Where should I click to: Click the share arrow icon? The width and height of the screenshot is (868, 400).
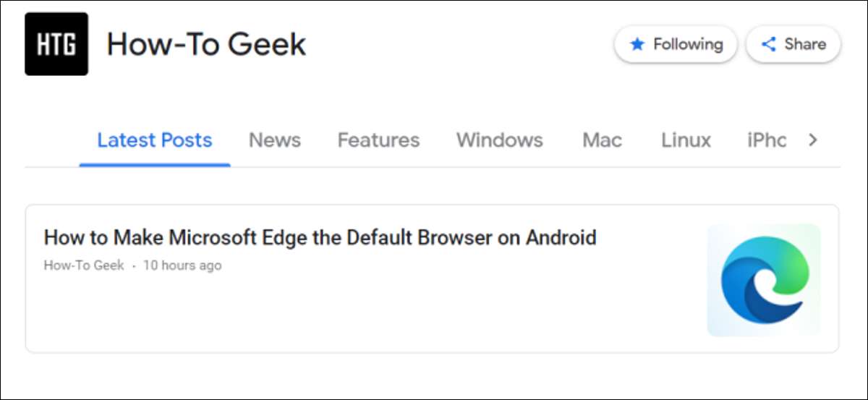point(769,45)
